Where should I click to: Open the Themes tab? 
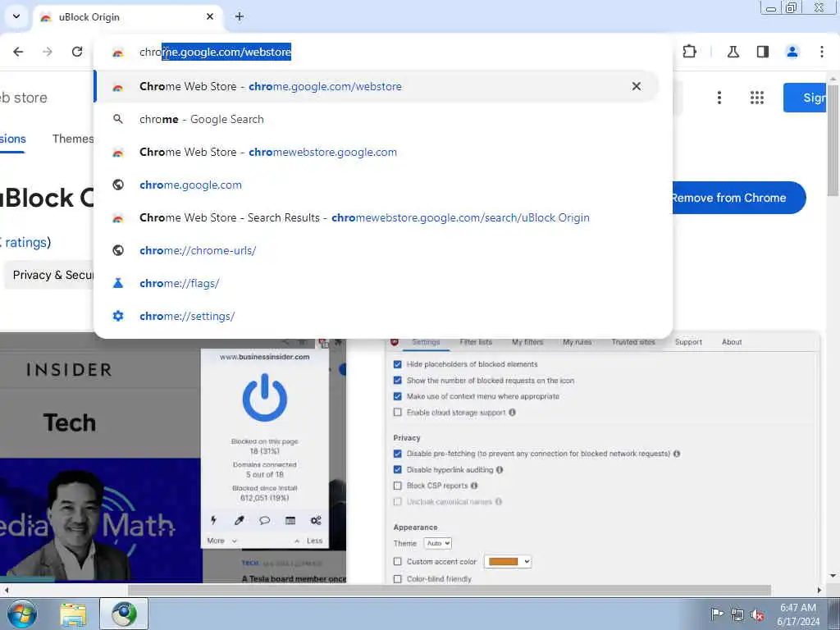click(x=73, y=139)
